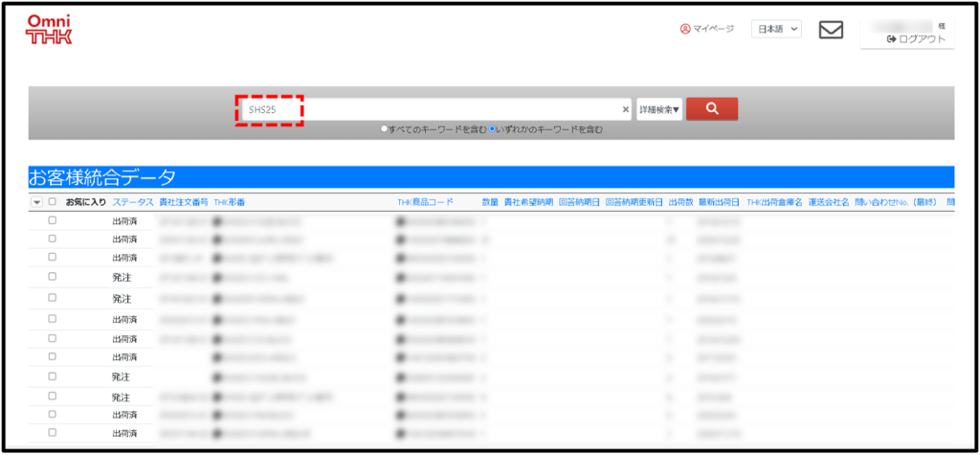Click the お気に入り column header

click(x=85, y=202)
